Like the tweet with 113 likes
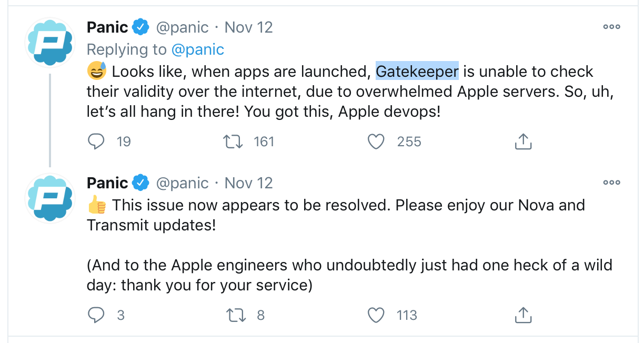This screenshot has height=343, width=644. click(x=376, y=315)
